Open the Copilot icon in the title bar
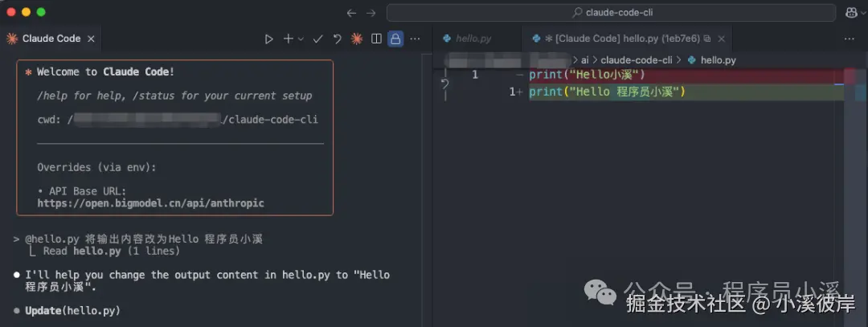868x327 pixels. [852, 13]
